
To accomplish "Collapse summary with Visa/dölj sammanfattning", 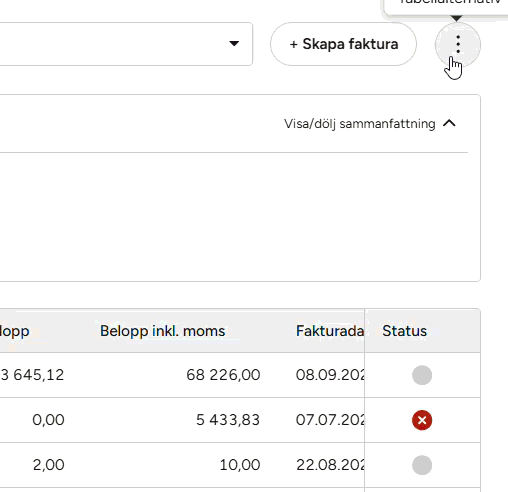I will pos(370,124).
